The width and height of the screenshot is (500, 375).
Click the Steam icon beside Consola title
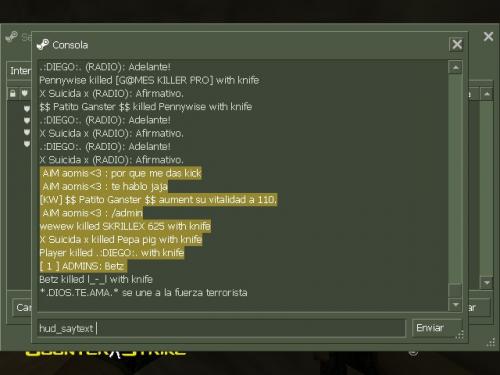point(43,44)
